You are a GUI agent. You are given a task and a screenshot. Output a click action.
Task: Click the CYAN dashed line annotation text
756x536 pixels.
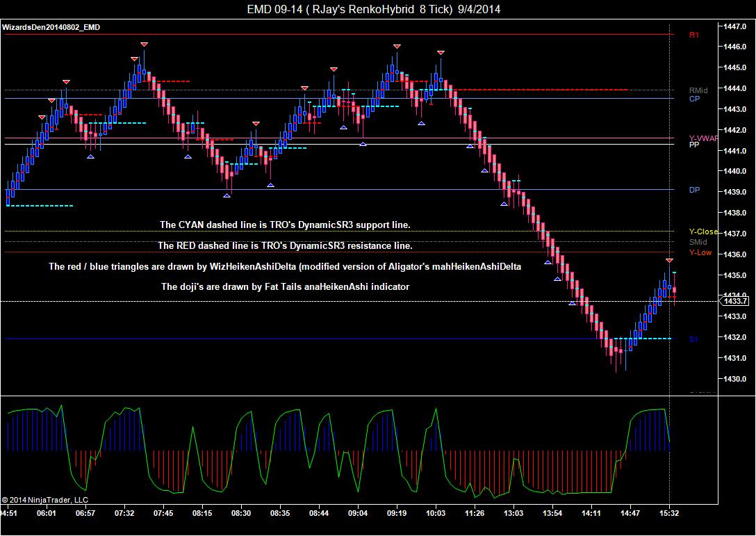(285, 225)
